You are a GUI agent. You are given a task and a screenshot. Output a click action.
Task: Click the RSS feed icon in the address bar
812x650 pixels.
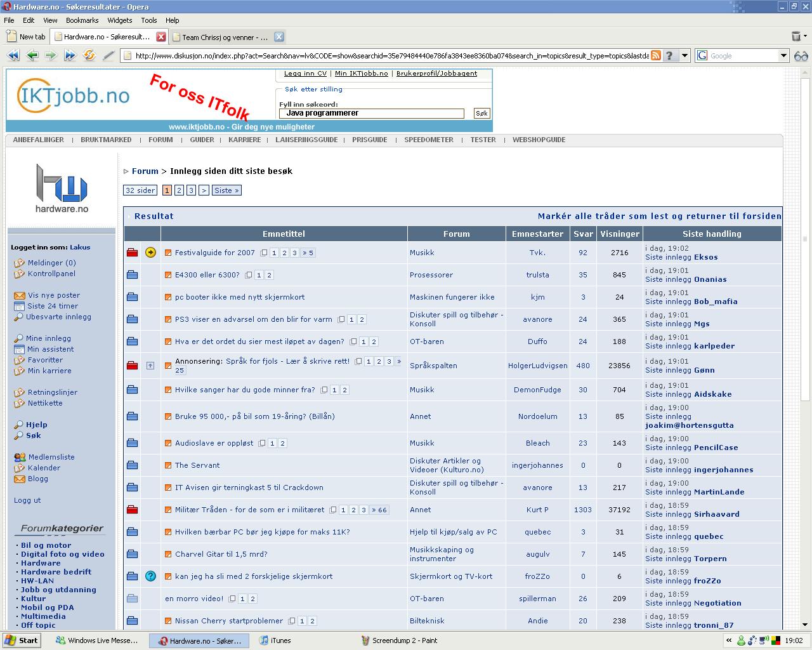pos(656,55)
